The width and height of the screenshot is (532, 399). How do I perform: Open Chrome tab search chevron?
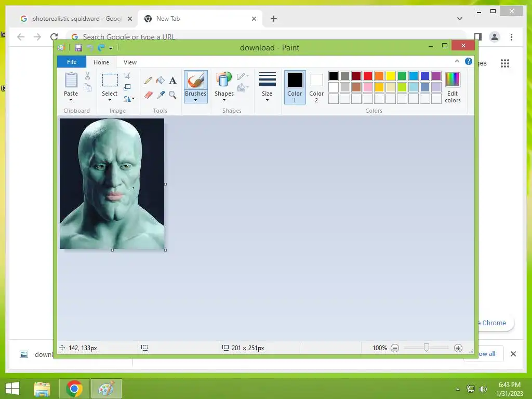[x=460, y=19]
